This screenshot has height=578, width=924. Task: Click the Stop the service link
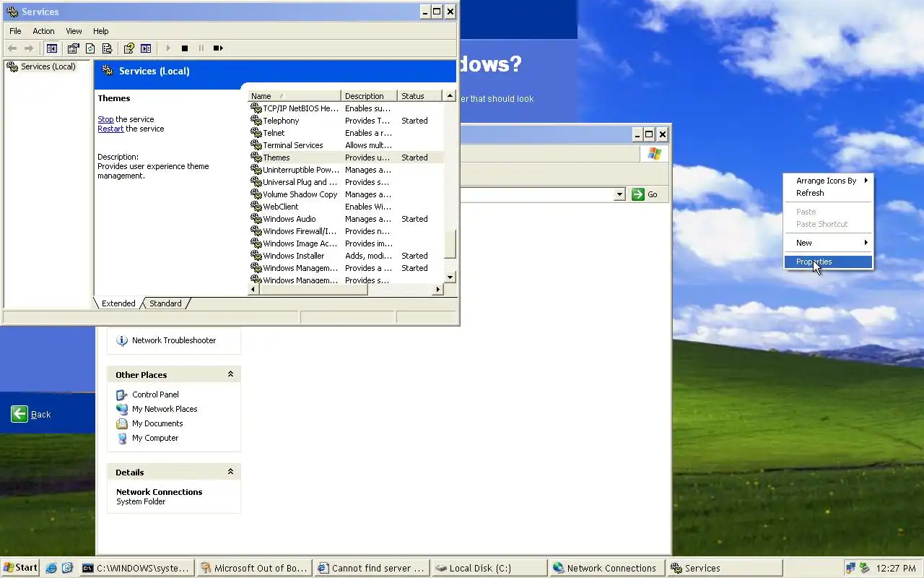click(105, 119)
